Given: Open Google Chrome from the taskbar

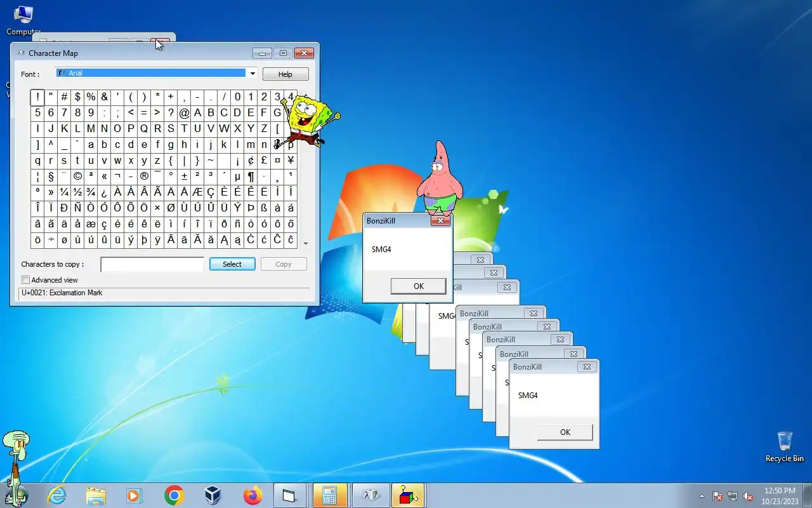Looking at the screenshot, I should pos(174,495).
